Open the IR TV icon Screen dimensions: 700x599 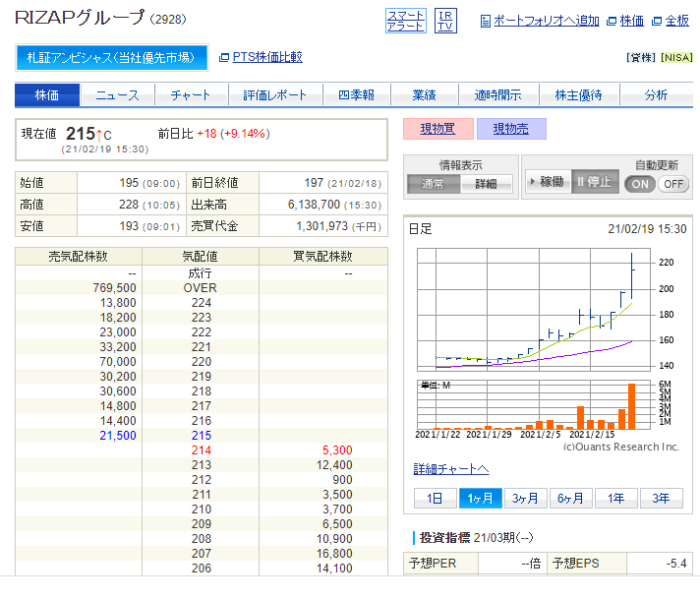[x=445, y=21]
